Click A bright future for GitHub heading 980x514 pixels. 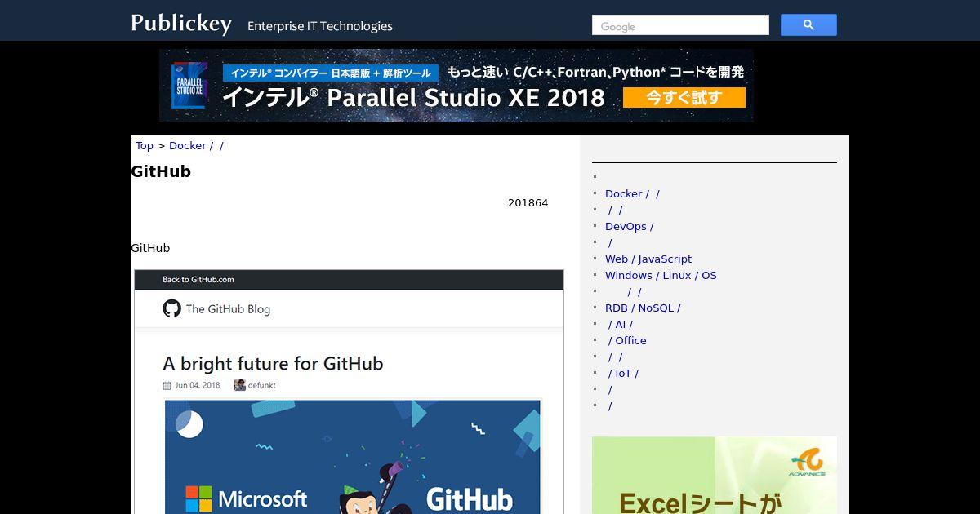tap(273, 363)
